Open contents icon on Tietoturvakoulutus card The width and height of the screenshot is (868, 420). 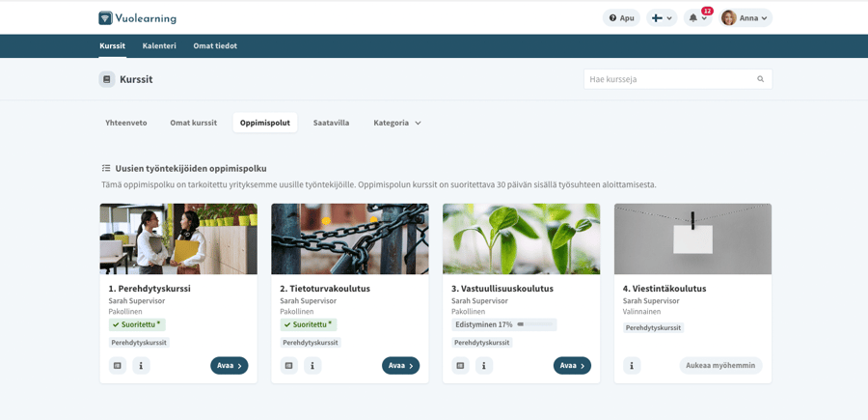[289, 366]
